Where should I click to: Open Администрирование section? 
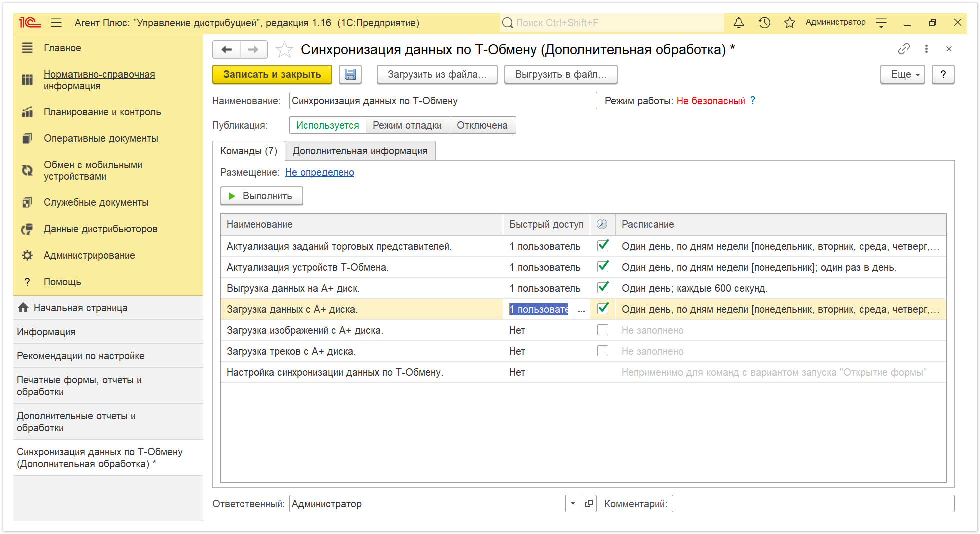tap(89, 255)
